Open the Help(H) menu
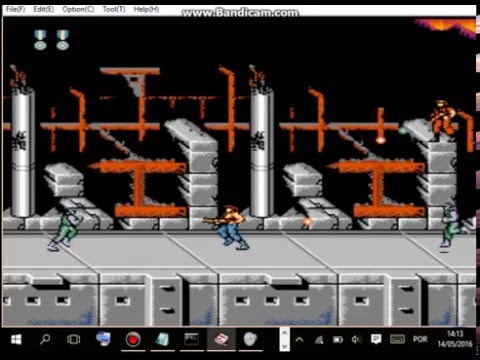The height and width of the screenshot is (360, 480). (146, 9)
